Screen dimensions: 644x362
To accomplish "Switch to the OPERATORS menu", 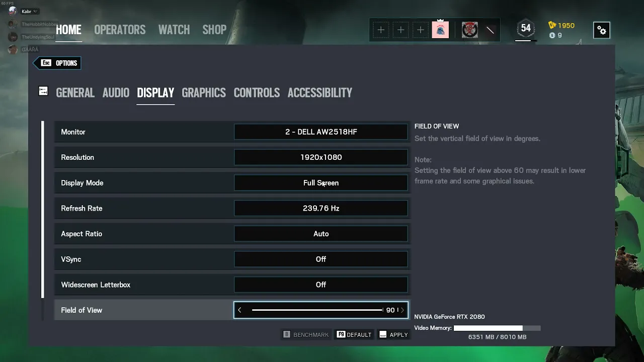I will [x=120, y=30].
